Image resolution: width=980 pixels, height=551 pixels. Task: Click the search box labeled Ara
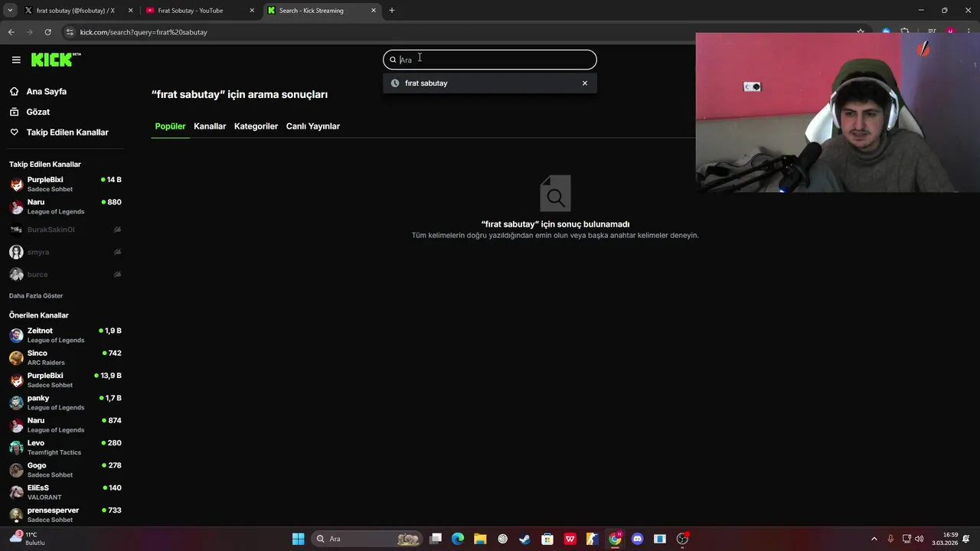[x=490, y=60]
